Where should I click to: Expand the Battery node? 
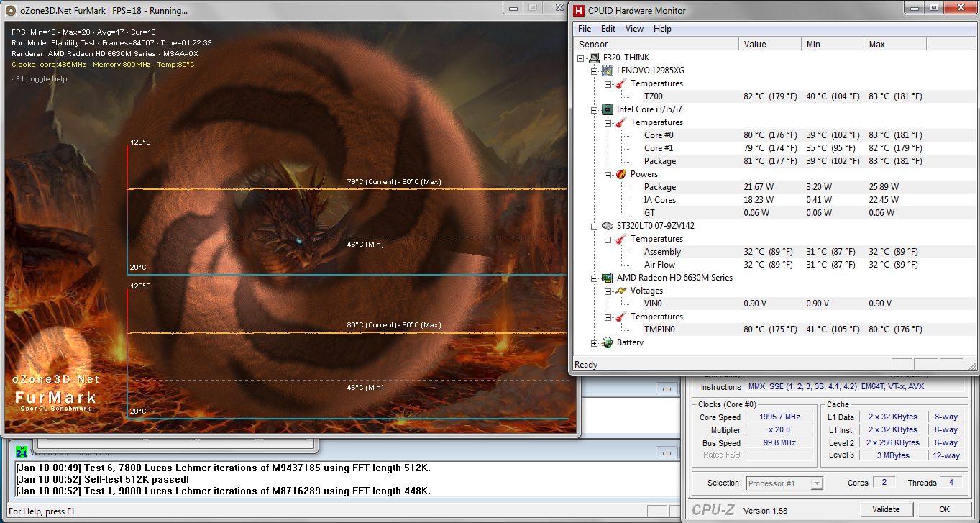click(594, 342)
